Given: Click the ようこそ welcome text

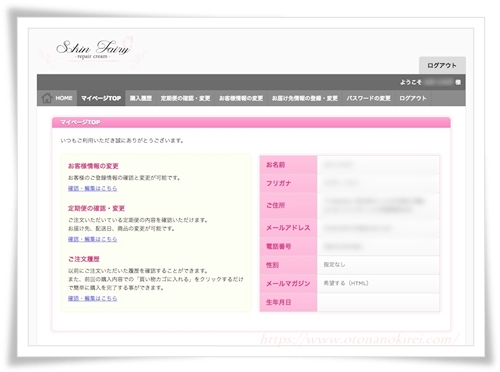Looking at the screenshot, I should [x=411, y=82].
